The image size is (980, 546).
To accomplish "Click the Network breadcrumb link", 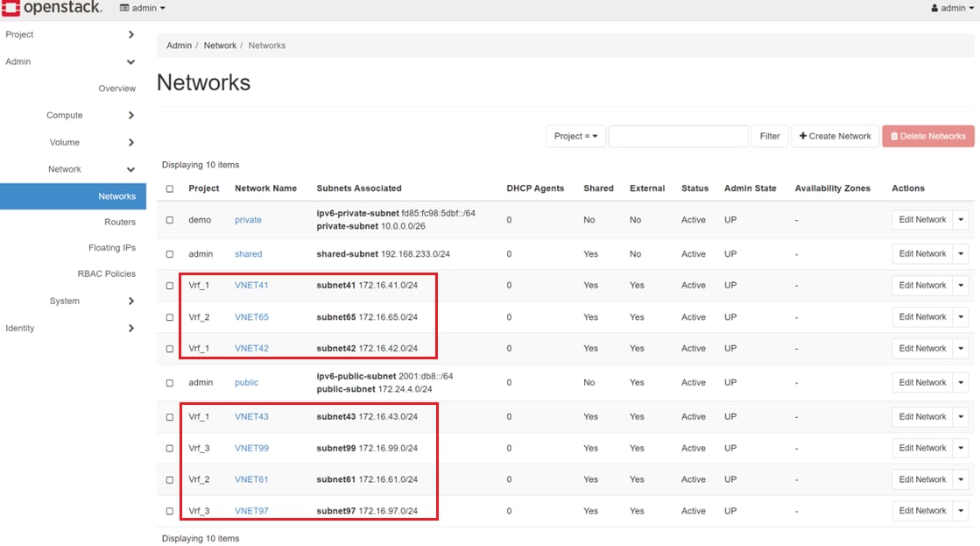I will pyautogui.click(x=220, y=46).
